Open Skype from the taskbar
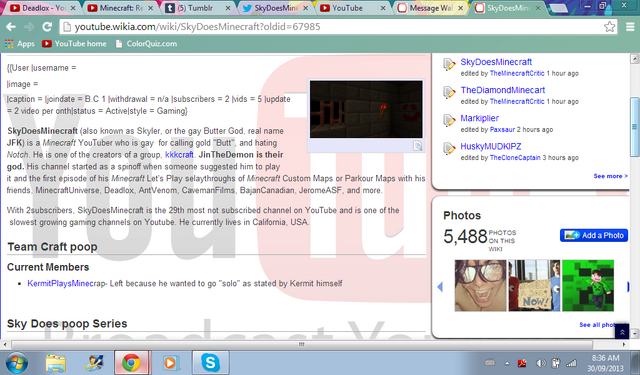 (x=210, y=363)
